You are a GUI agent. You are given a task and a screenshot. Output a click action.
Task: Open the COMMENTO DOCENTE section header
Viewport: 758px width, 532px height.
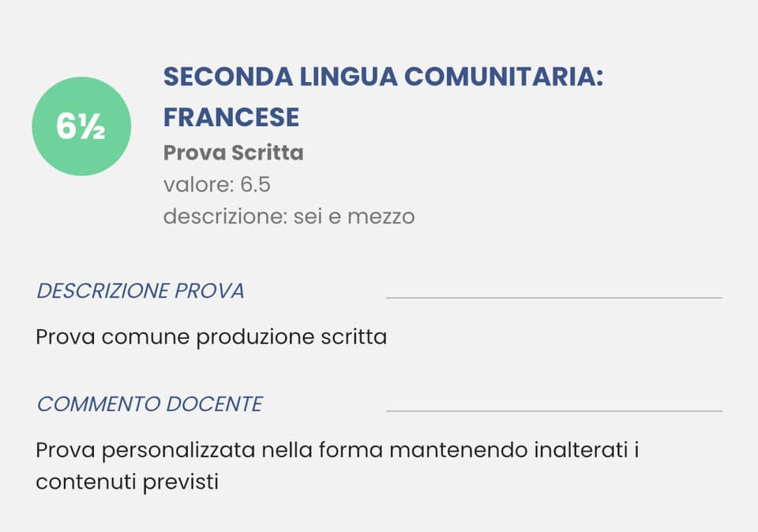coord(150,404)
